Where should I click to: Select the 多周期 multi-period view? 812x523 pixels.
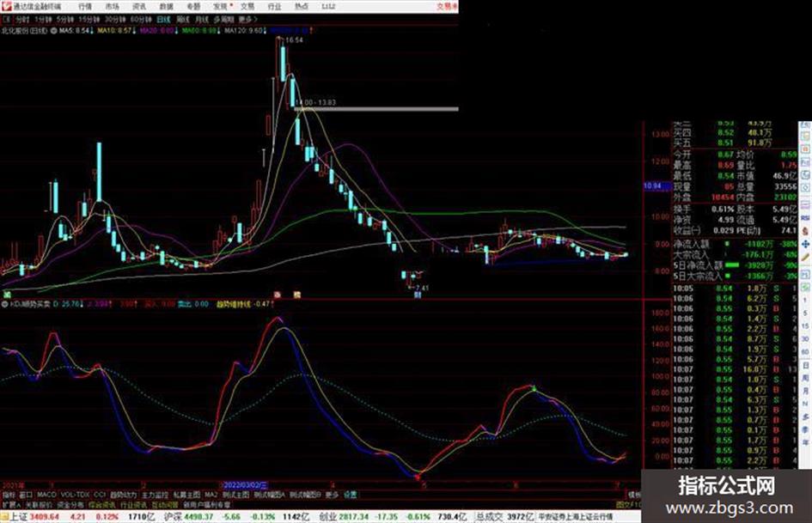tap(223, 19)
